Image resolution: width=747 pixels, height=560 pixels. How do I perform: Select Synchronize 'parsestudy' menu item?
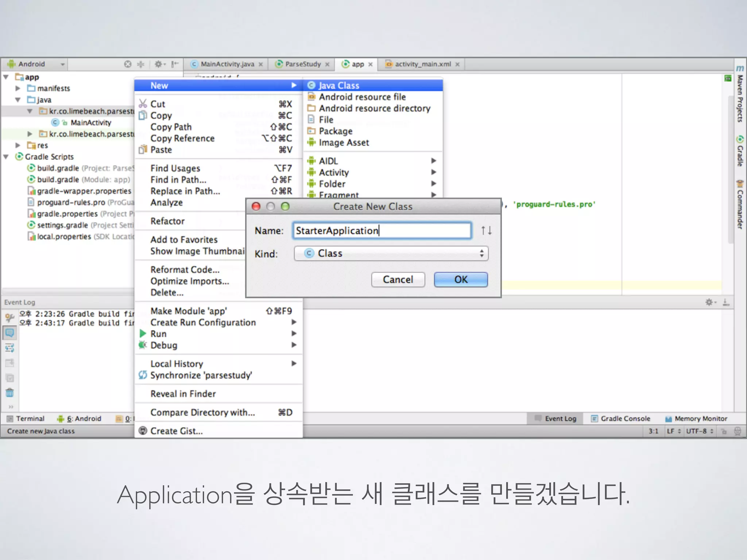coord(218,375)
